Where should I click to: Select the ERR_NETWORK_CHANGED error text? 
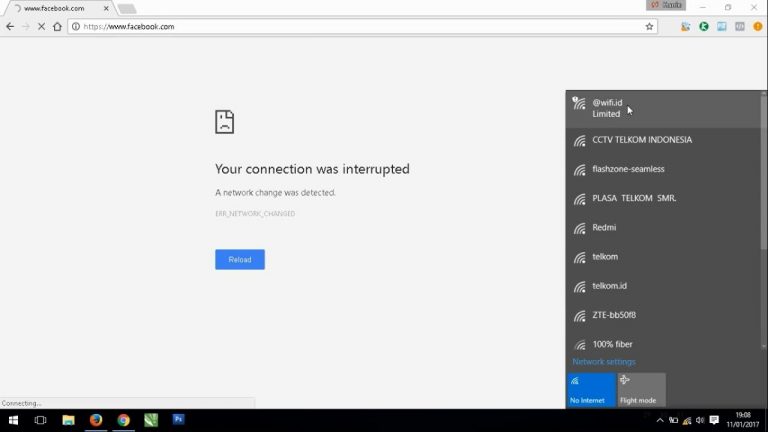(x=255, y=214)
